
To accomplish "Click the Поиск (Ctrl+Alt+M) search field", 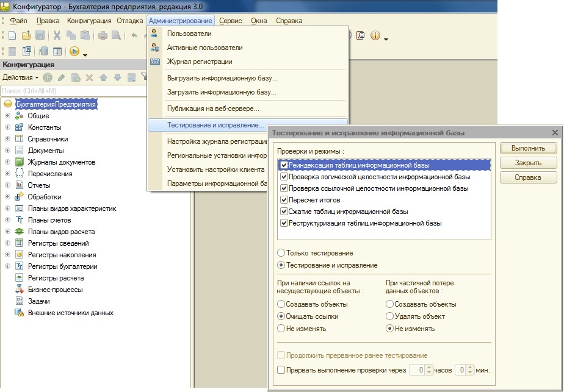I will [x=74, y=91].
